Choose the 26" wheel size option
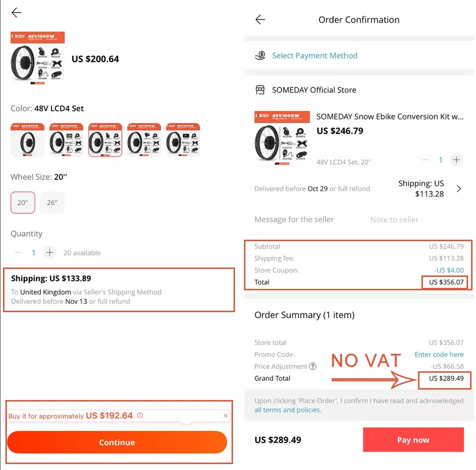476x470 pixels. click(52, 202)
